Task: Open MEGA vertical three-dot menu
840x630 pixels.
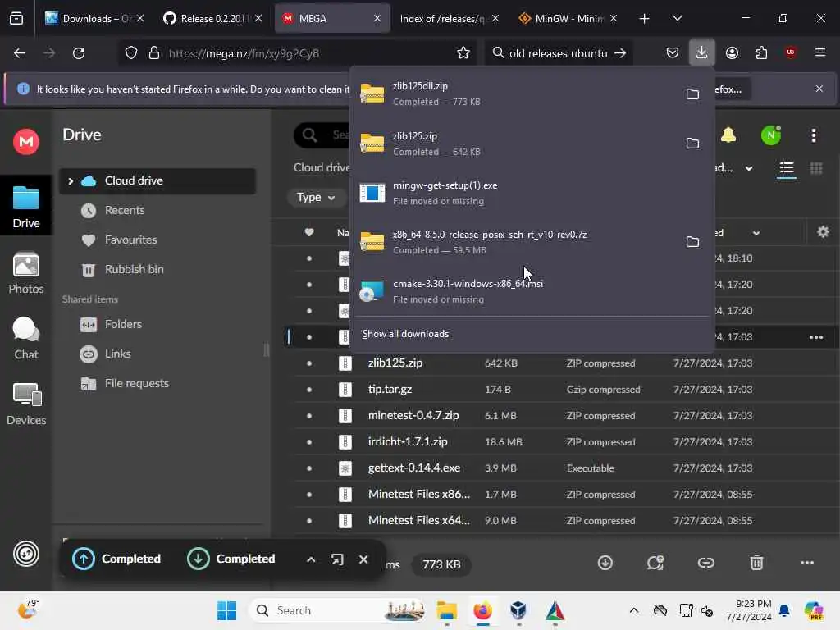Action: (x=814, y=135)
